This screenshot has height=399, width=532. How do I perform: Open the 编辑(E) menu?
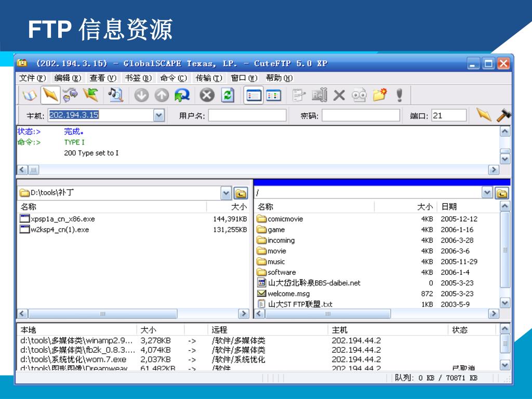pos(68,78)
